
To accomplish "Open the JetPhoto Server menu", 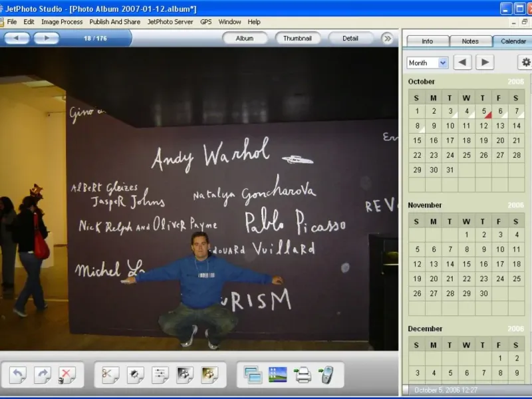I will pos(170,22).
